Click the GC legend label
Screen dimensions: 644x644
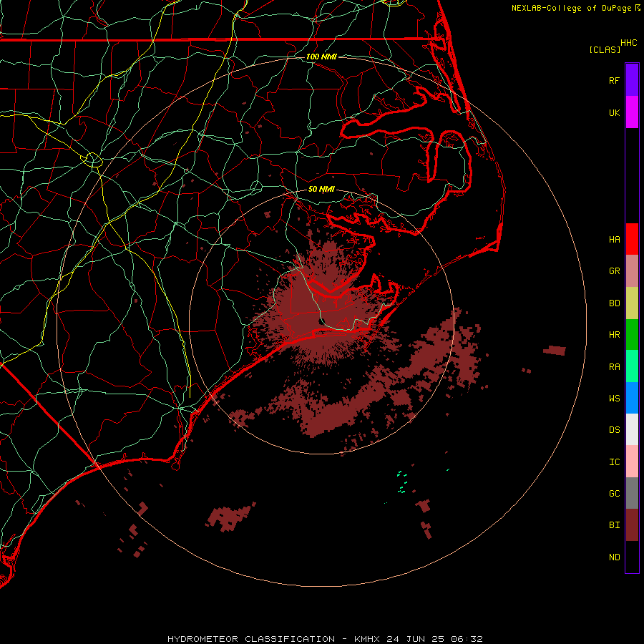tap(614, 494)
